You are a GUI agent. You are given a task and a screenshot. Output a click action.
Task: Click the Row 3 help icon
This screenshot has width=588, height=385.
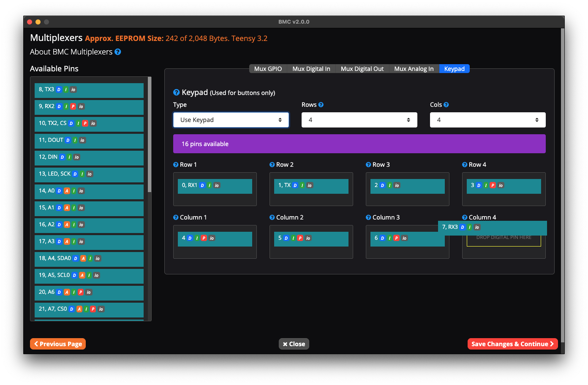click(x=368, y=165)
